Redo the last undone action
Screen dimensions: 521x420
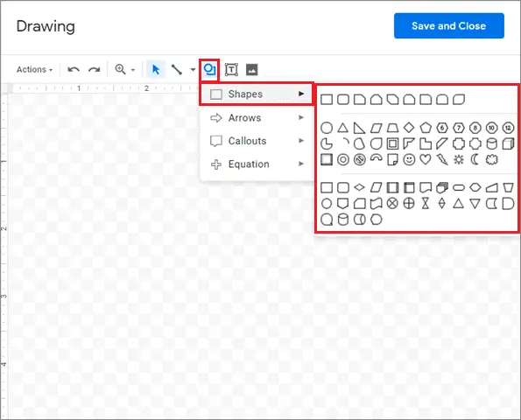tap(95, 69)
